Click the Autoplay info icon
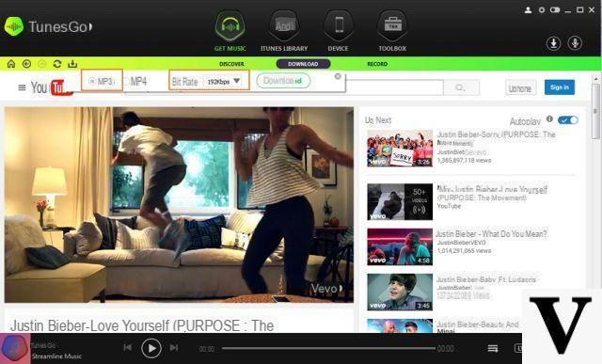The image size is (602, 364). (549, 119)
